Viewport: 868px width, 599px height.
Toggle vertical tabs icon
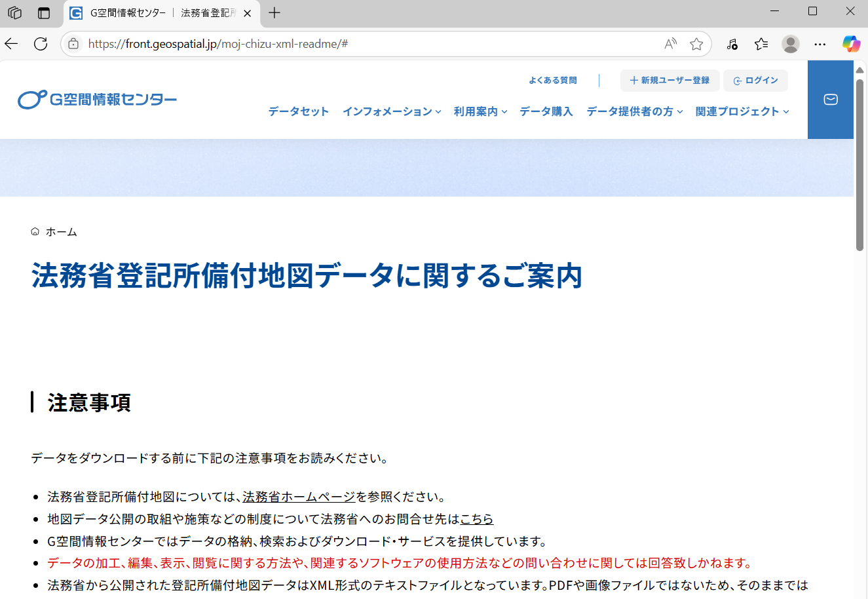pos(44,12)
